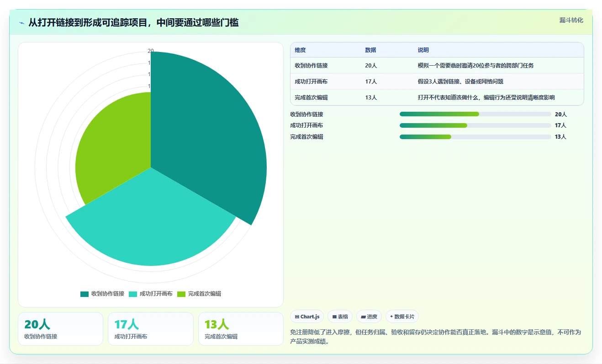
Task: Click the 完成首次编辑 progress bar
Action: click(475, 137)
